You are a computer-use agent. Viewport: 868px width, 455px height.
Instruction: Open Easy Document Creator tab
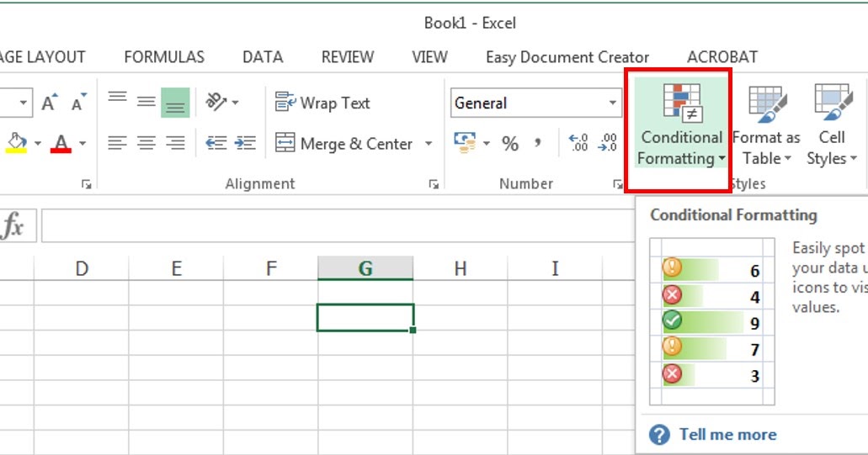tap(567, 57)
